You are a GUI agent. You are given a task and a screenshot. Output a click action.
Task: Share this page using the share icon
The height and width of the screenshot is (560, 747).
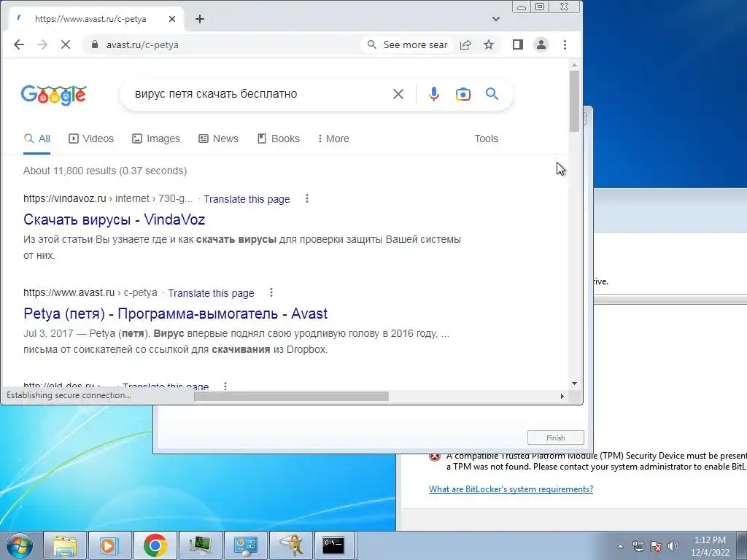(465, 44)
